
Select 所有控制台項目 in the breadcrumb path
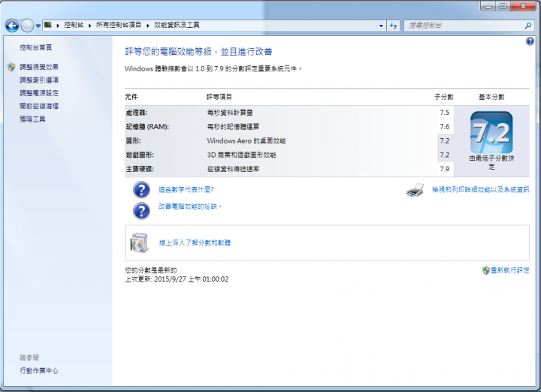coord(119,25)
